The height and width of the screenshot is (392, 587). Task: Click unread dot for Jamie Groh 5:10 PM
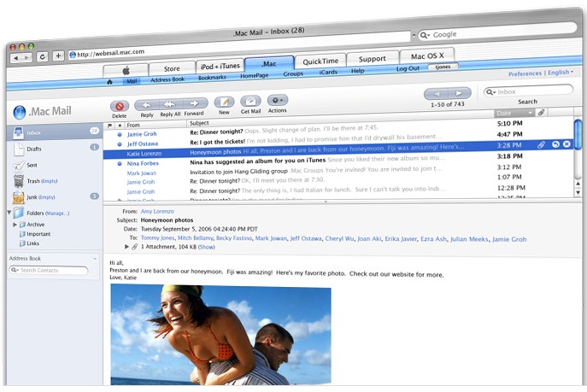tap(120, 134)
